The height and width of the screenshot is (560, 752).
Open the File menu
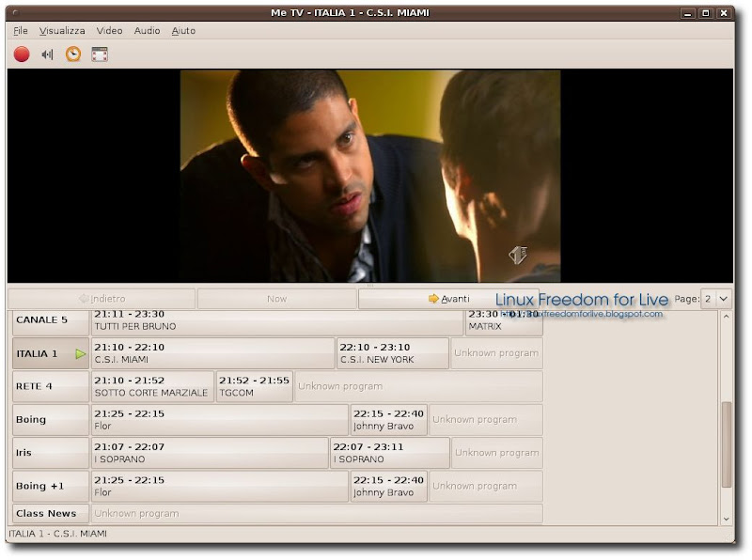(20, 31)
